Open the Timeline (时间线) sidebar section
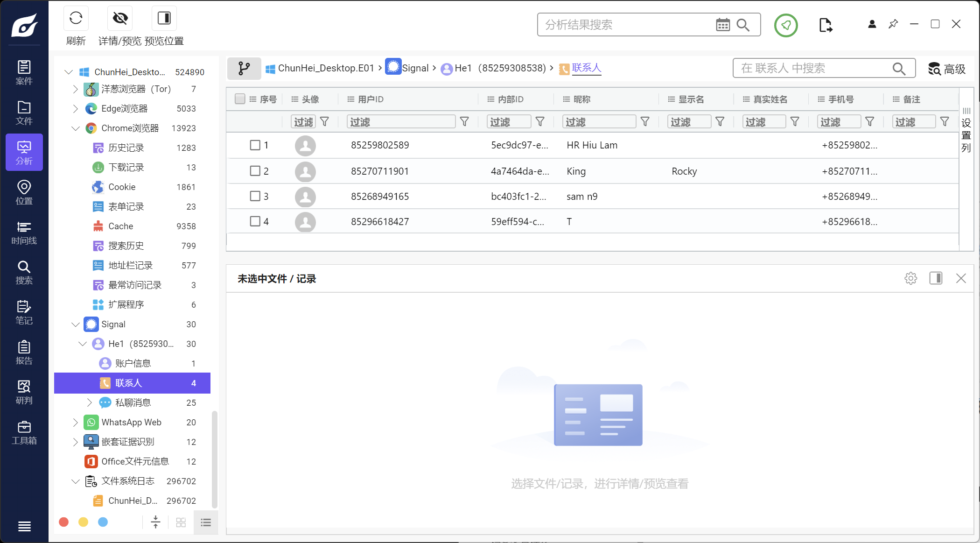Viewport: 980px width, 543px height. [x=24, y=233]
